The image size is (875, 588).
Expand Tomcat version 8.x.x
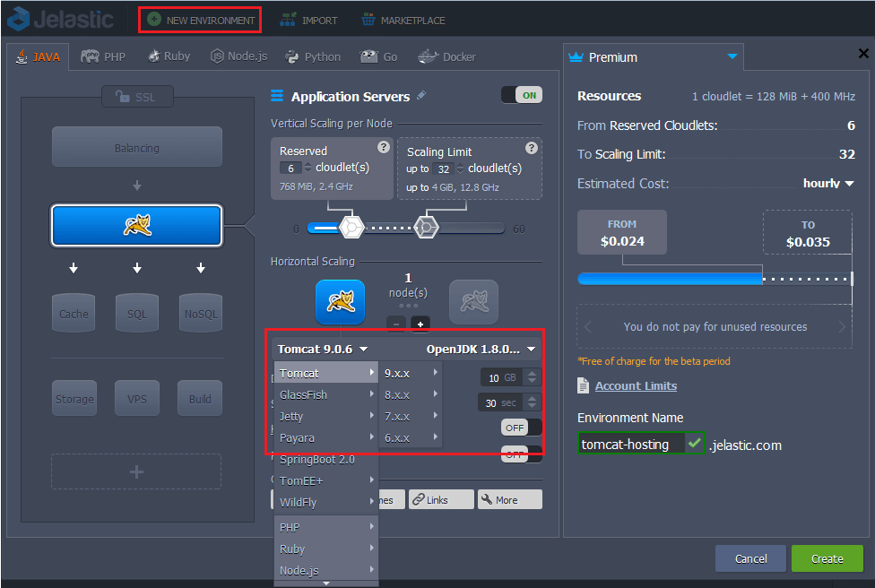pyautogui.click(x=411, y=395)
